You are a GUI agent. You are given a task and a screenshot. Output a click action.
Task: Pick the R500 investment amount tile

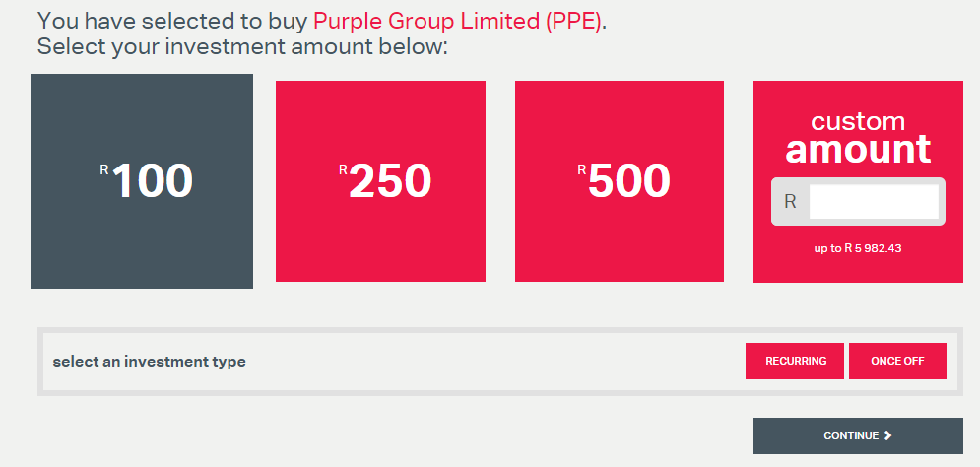[x=620, y=181]
